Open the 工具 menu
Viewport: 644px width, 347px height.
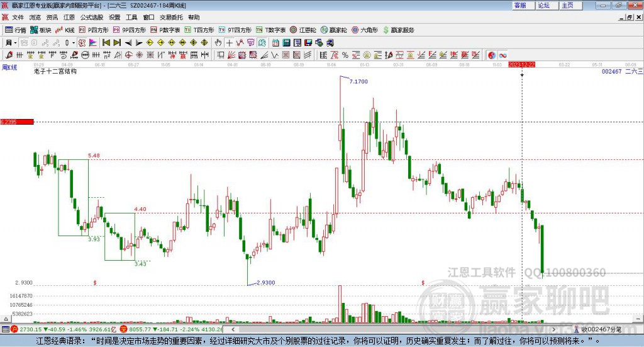(x=131, y=17)
